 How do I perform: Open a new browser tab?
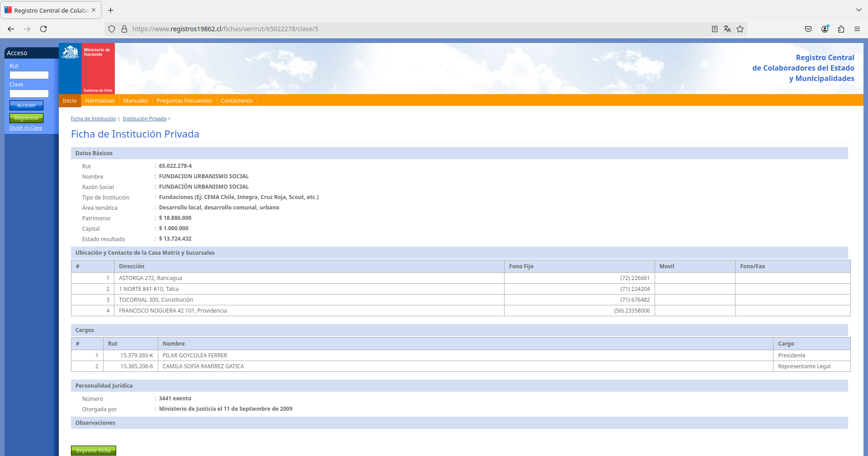110,10
